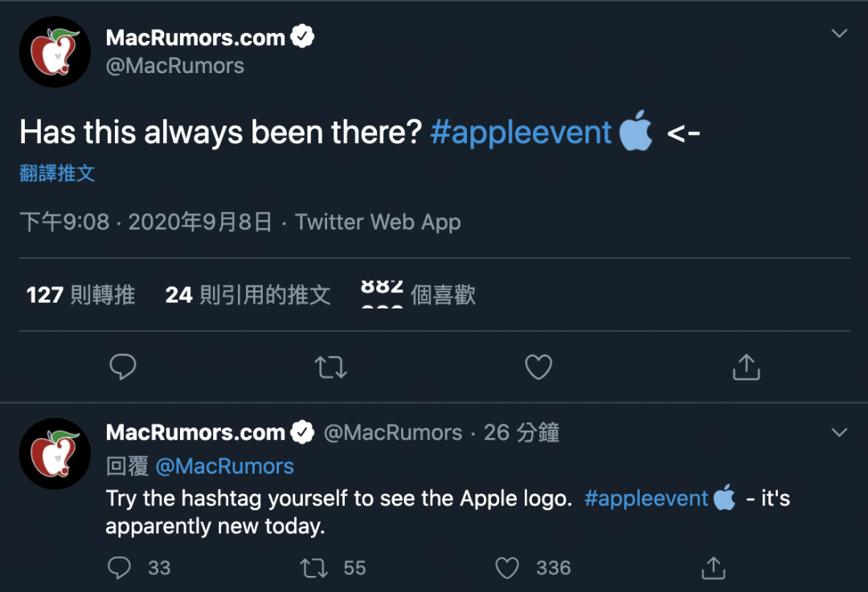Retweet the main MacRumors tweet
The height and width of the screenshot is (592, 868).
point(330,367)
